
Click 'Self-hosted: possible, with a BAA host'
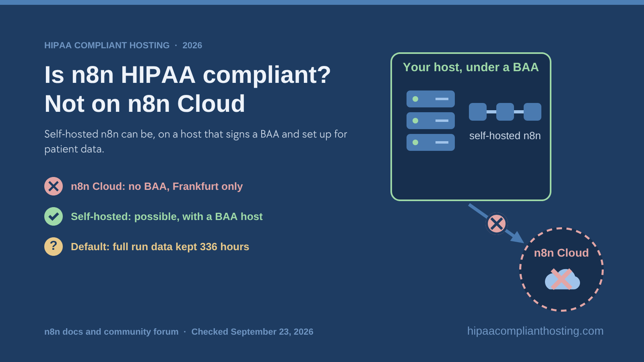pyautogui.click(x=167, y=216)
